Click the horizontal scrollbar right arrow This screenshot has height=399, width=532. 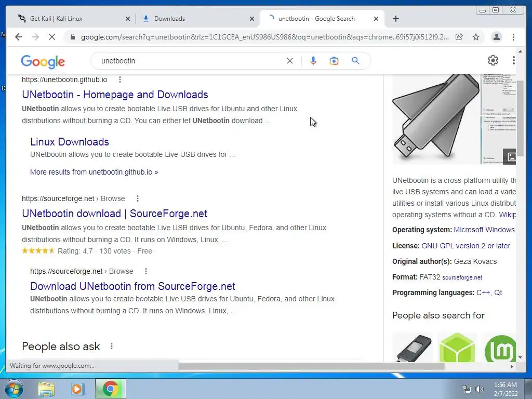(x=512, y=366)
